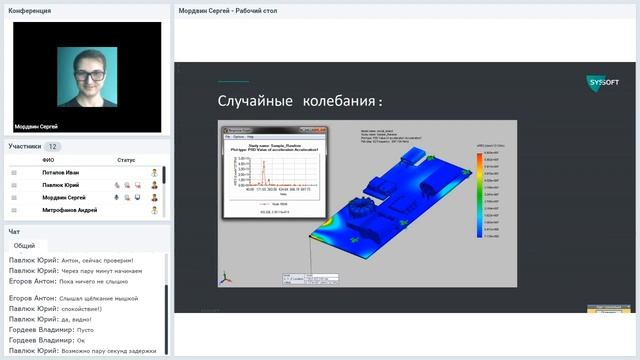Click Гордеев Владимир's message 'Пусто'
This screenshot has height=360, width=640.
tap(85, 330)
